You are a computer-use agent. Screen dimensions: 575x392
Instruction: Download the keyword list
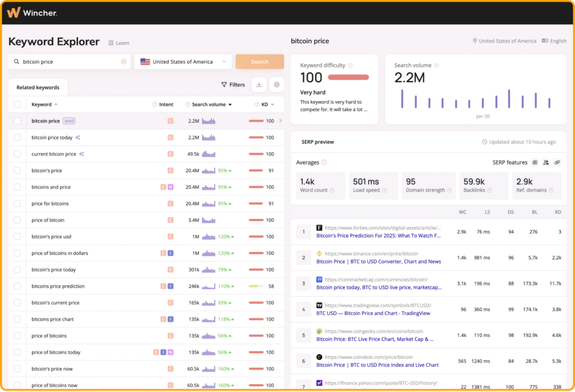pyautogui.click(x=259, y=85)
